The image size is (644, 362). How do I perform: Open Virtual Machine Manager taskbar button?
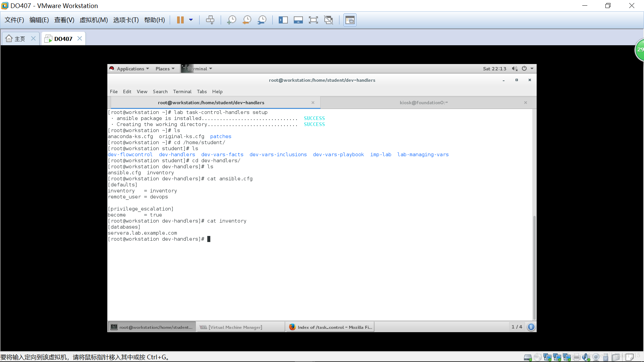pyautogui.click(x=235, y=327)
